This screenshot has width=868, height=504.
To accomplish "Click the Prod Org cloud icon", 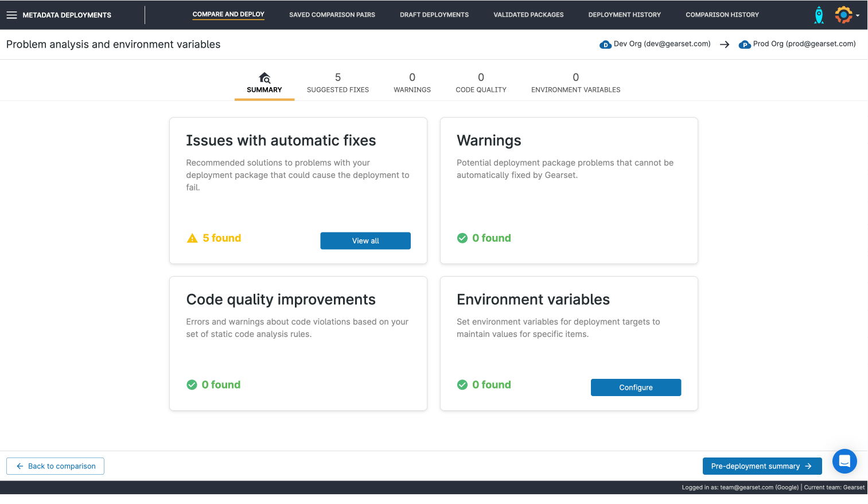I will pyautogui.click(x=745, y=44).
